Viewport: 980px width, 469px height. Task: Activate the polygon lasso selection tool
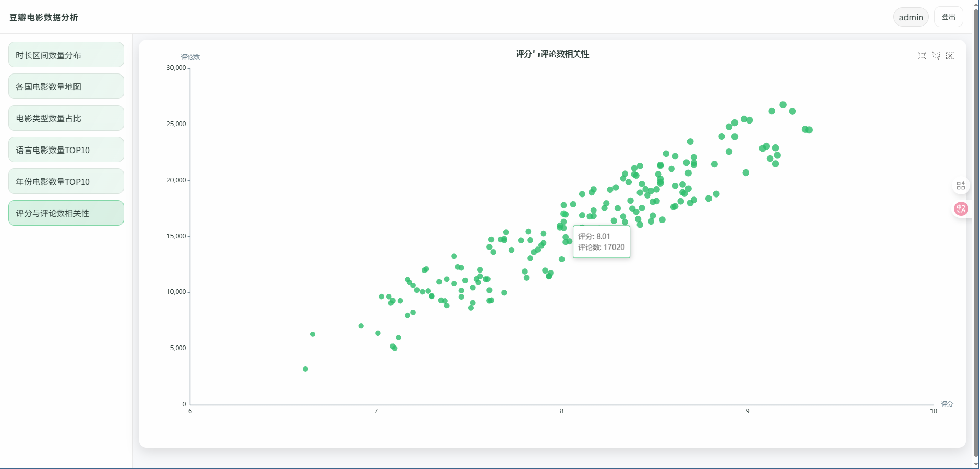pyautogui.click(x=936, y=56)
